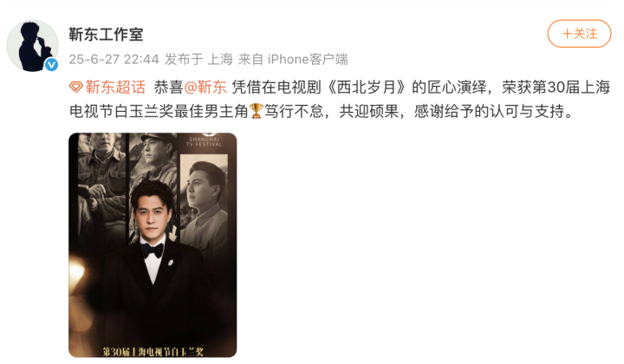
Task: Click the gold trophy emoji in post
Action: [257, 111]
